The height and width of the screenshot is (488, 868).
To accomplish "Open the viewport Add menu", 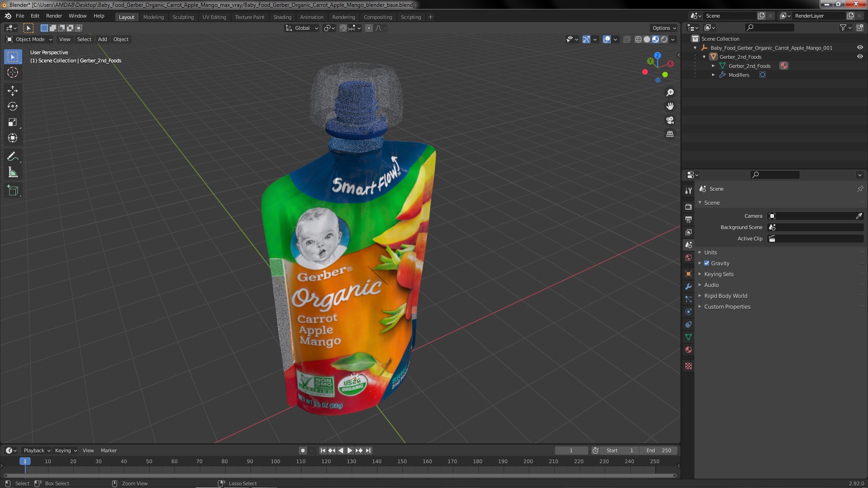I will pos(103,39).
